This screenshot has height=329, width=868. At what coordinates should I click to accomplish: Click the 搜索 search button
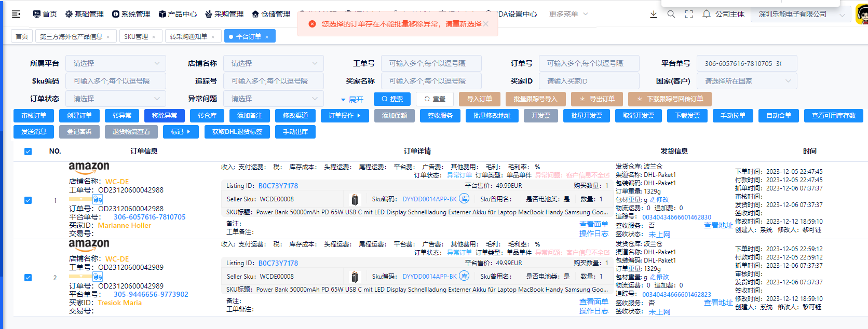[392, 99]
